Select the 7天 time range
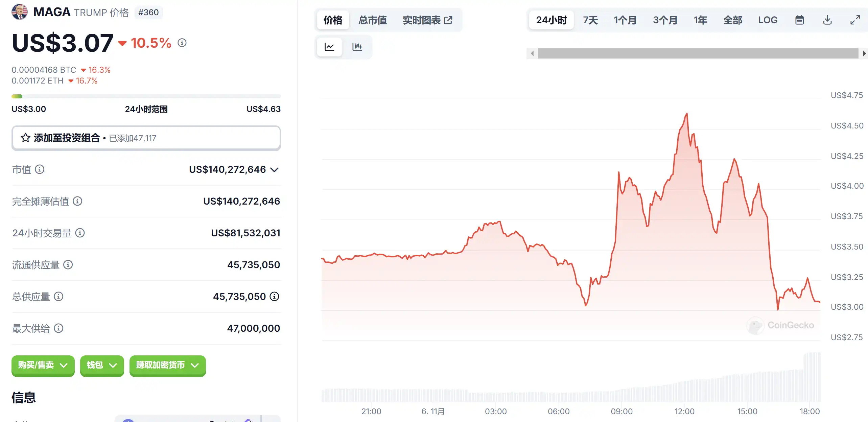 tap(590, 20)
